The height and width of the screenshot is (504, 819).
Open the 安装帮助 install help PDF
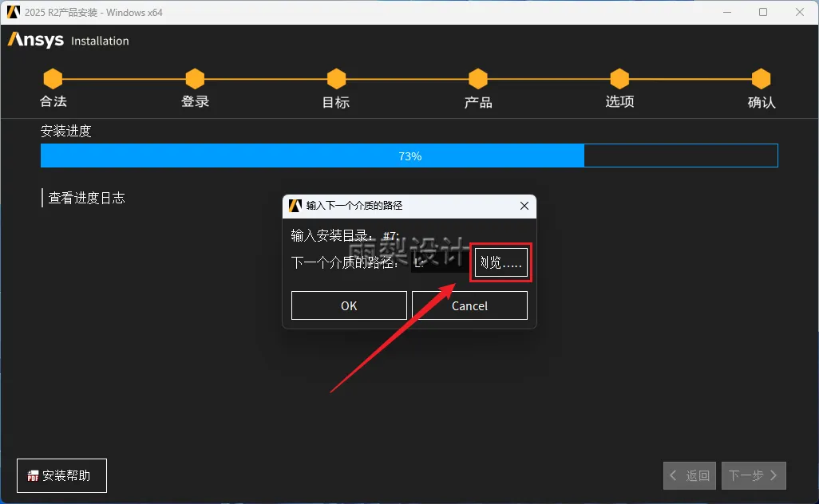click(61, 475)
